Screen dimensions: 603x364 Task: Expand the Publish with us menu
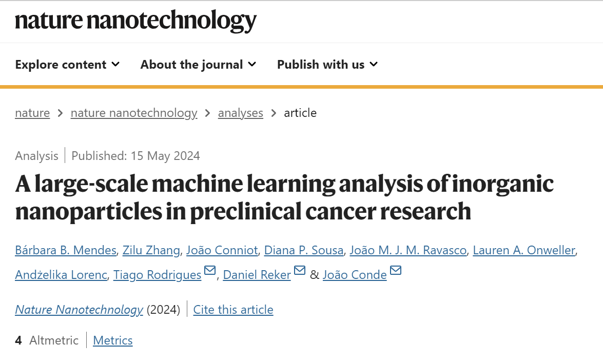click(x=327, y=65)
